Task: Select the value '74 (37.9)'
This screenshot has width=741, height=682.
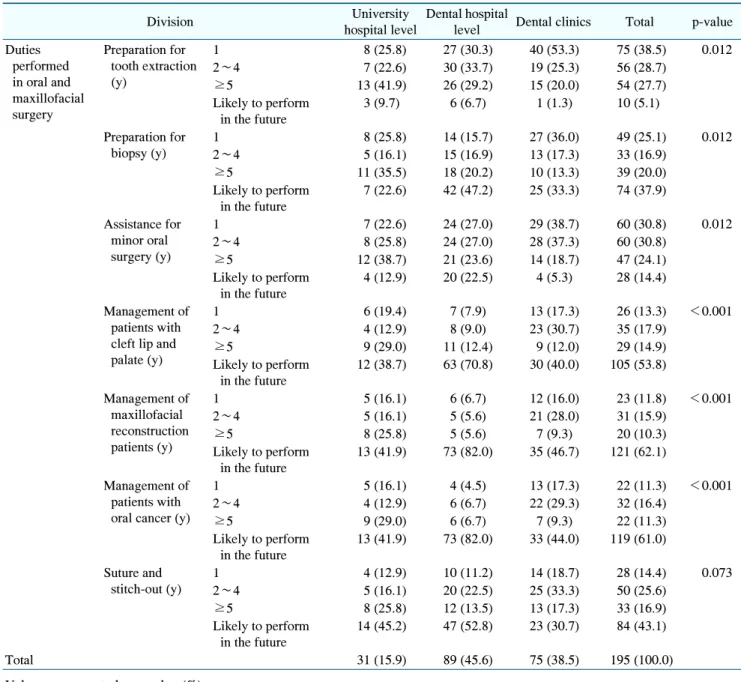Action: coord(641,190)
